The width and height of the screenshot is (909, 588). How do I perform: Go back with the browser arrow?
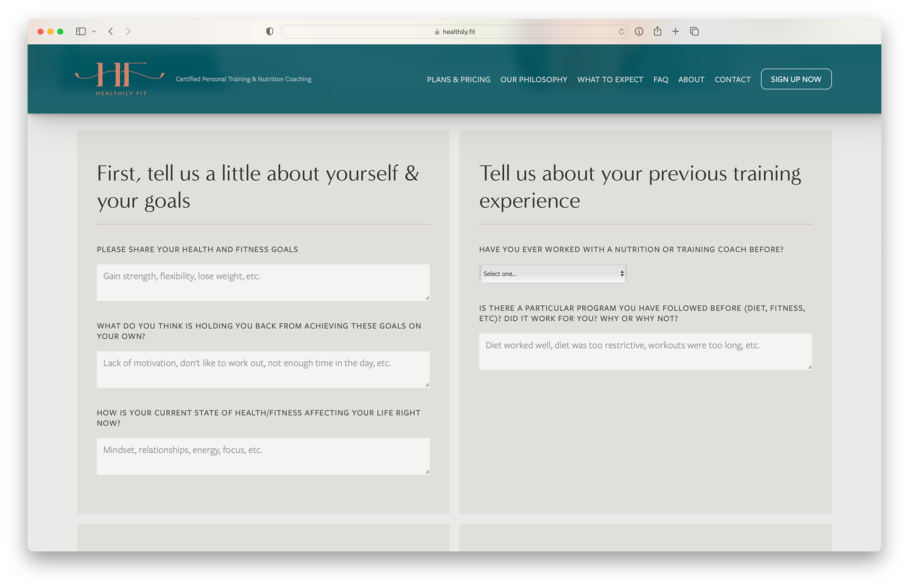[x=110, y=31]
